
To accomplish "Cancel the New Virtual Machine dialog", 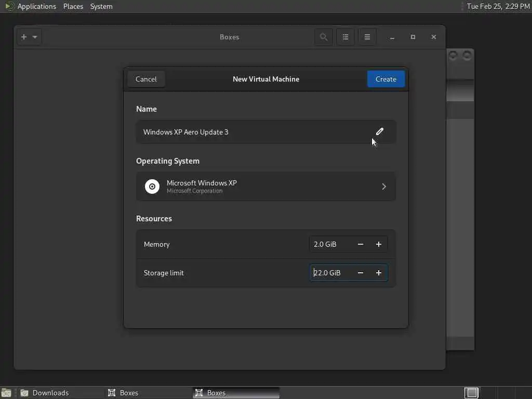I will pos(146,79).
